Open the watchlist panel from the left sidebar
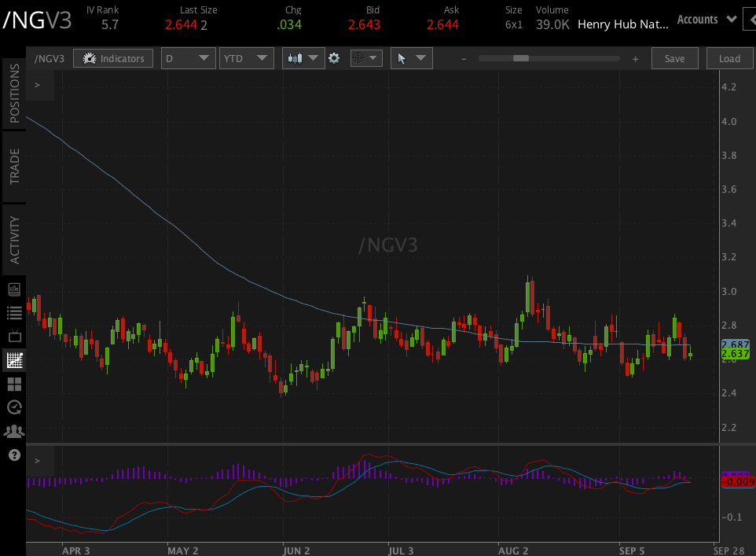This screenshot has width=756, height=556. tap(14, 313)
